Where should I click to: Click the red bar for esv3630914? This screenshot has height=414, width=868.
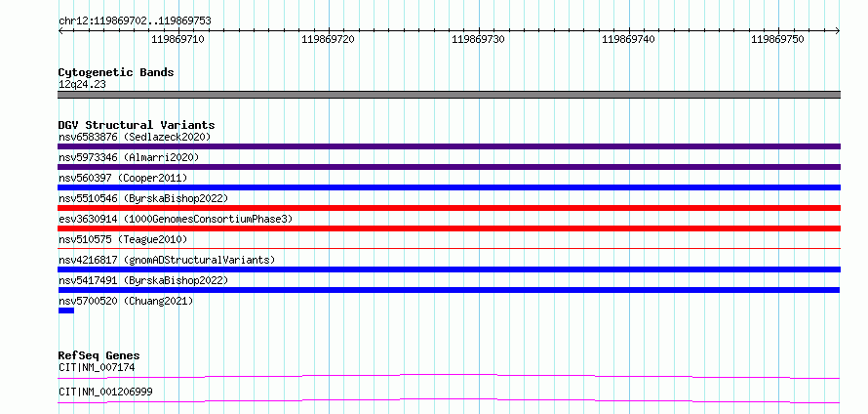[x=449, y=228]
